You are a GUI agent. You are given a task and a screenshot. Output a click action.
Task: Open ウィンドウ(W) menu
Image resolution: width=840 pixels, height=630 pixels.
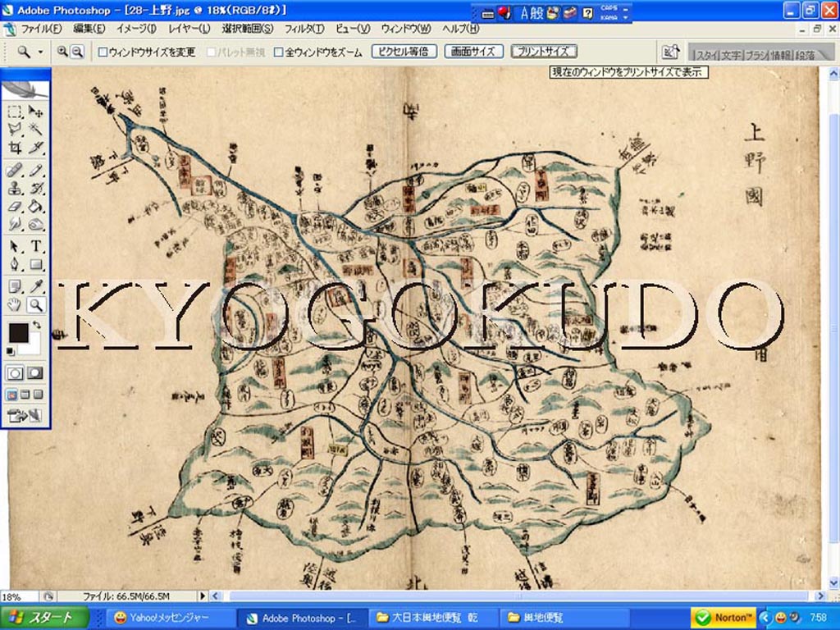pos(406,29)
